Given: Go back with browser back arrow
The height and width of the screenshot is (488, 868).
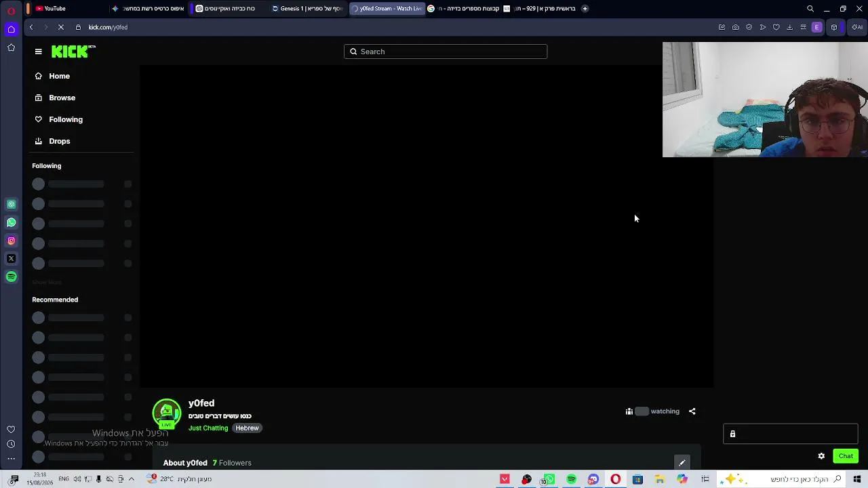Looking at the screenshot, I should coord(31,27).
